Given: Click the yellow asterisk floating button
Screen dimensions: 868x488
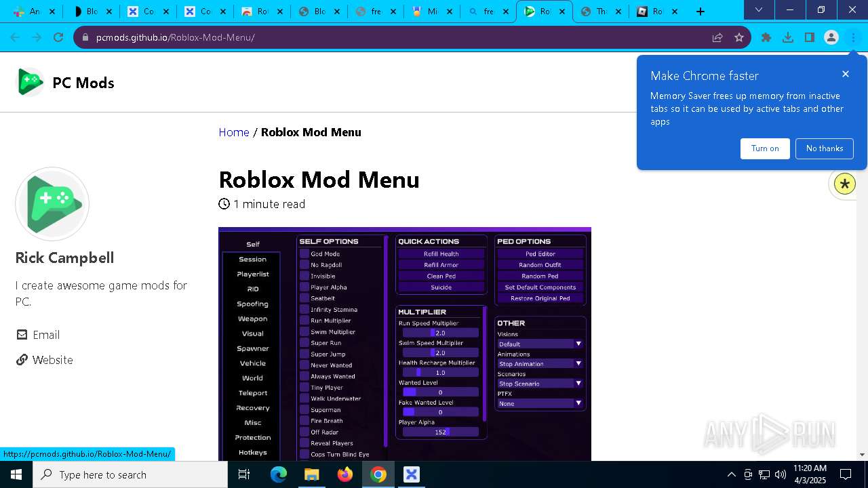Looking at the screenshot, I should pos(845,184).
